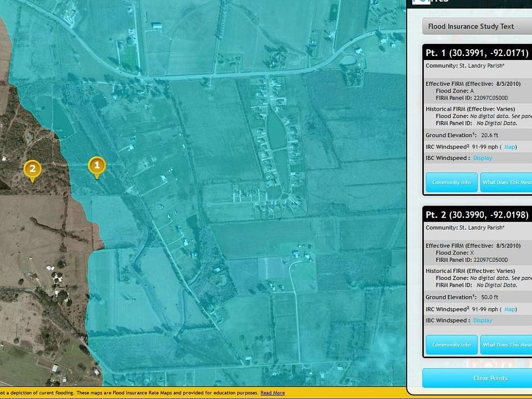Click map marker pin number 2
Viewport: 532px width, 399px height.
pos(32,171)
